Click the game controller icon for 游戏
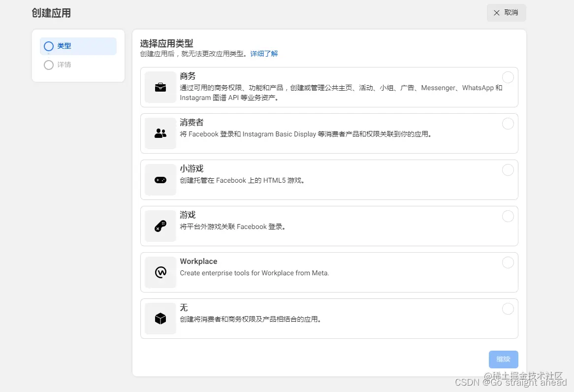The height and width of the screenshot is (392, 574). 160,226
